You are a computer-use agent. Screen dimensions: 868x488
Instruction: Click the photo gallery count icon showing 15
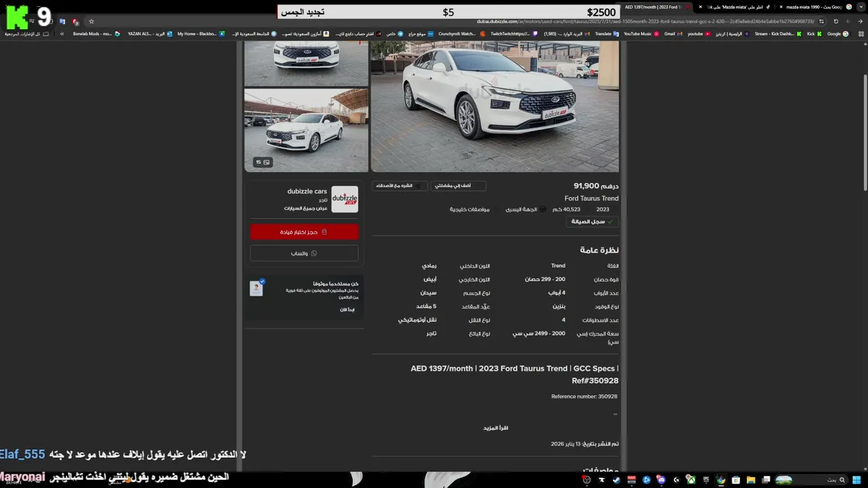262,162
